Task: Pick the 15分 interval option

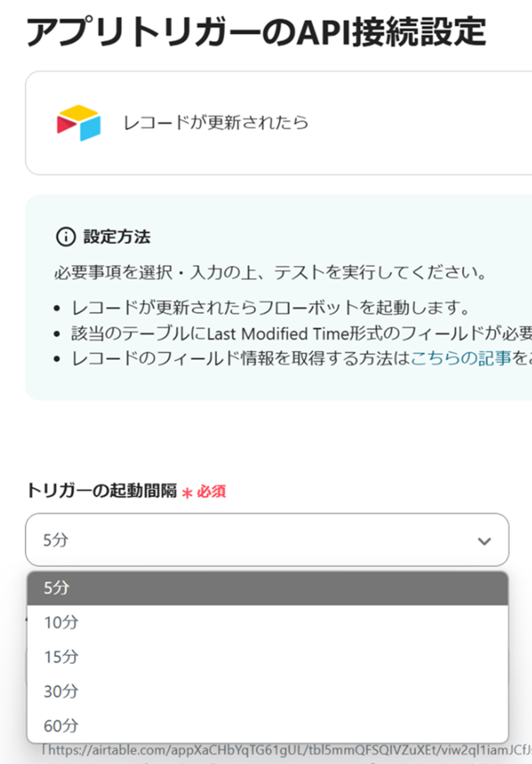Action: (x=267, y=657)
